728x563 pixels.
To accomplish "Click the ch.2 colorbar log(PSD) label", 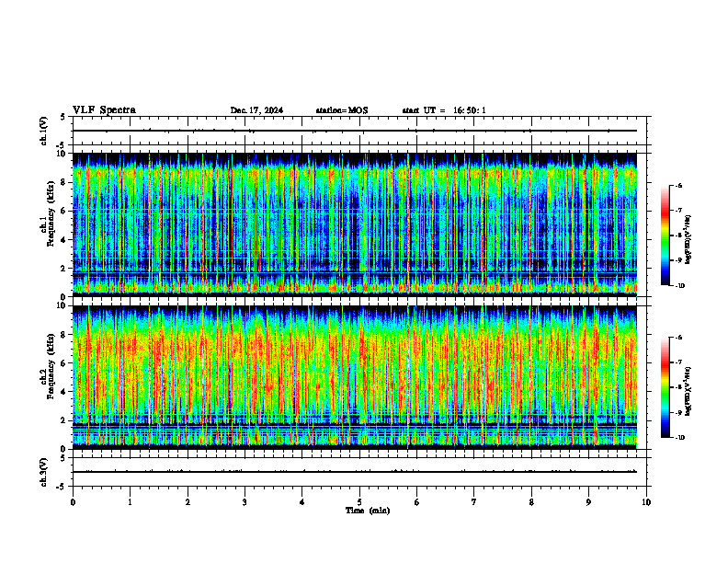I will (688, 391).
